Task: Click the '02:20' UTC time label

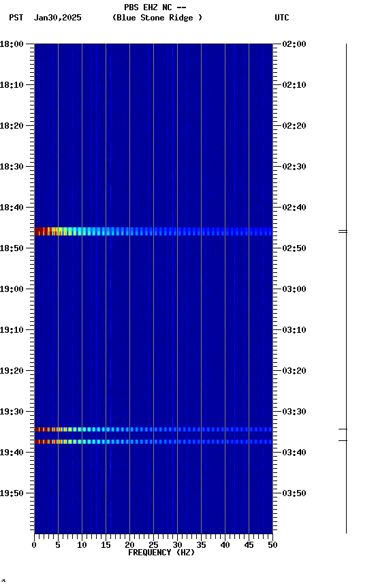Action: point(294,126)
